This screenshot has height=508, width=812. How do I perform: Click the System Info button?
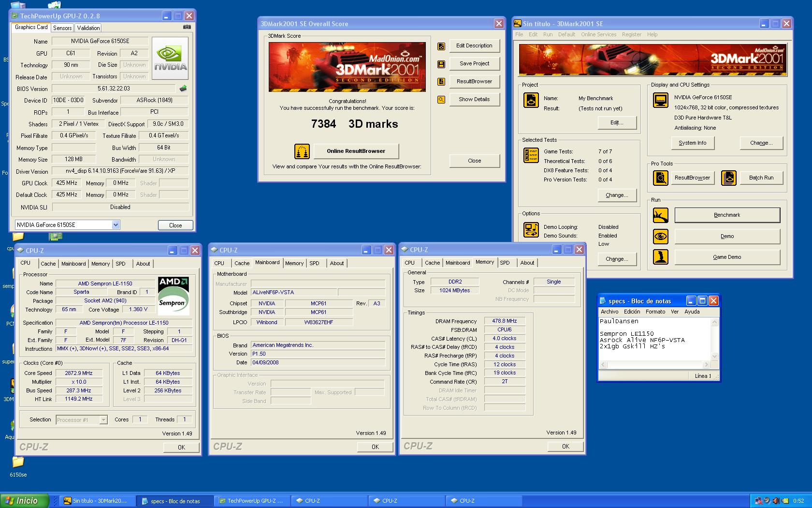[x=692, y=143]
